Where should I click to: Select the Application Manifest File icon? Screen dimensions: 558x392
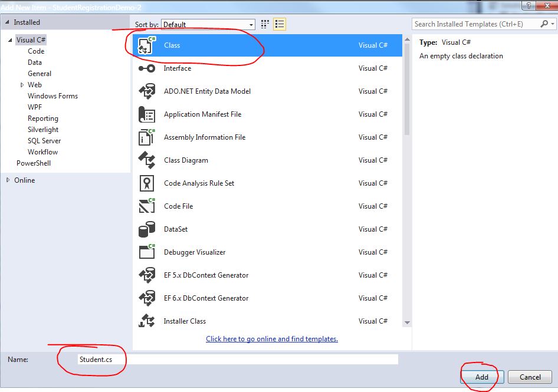point(146,114)
